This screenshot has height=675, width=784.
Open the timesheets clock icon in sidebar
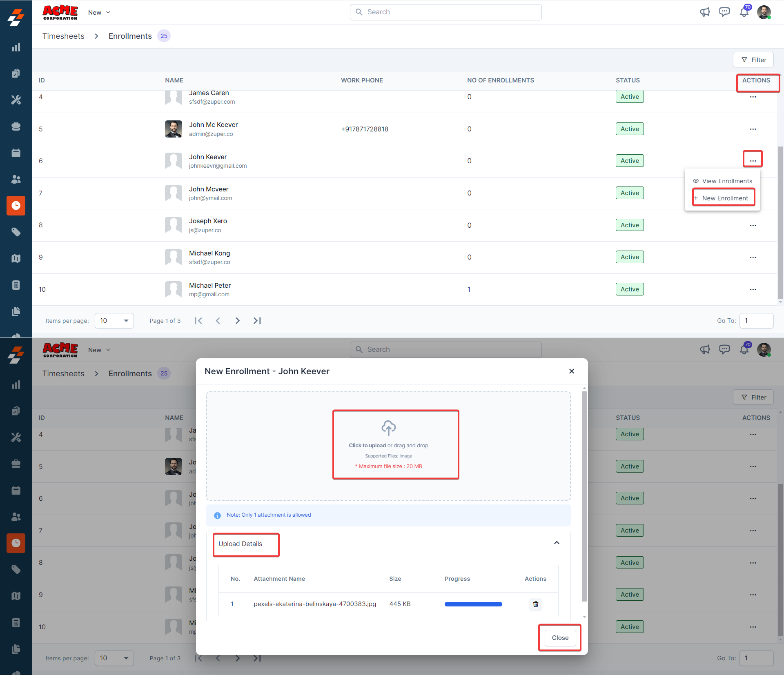click(x=16, y=206)
